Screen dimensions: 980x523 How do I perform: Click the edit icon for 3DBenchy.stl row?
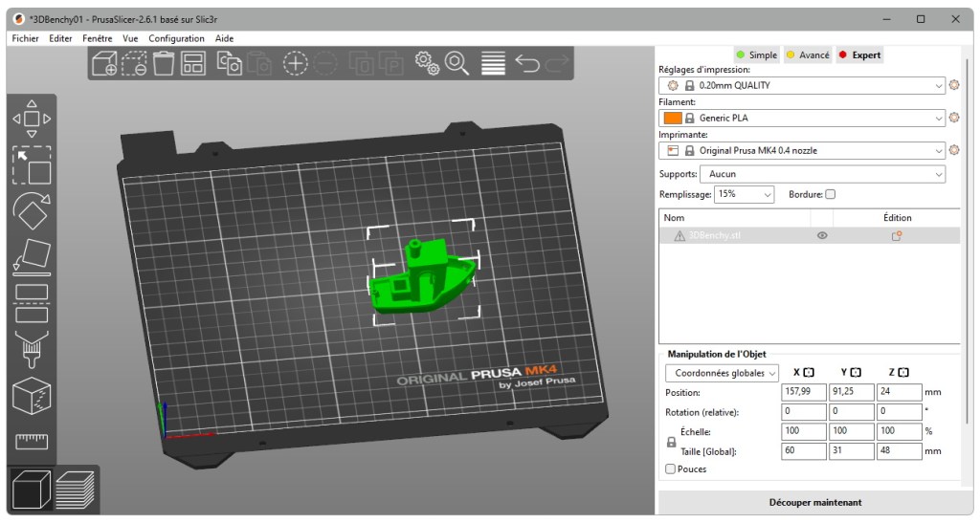896,235
